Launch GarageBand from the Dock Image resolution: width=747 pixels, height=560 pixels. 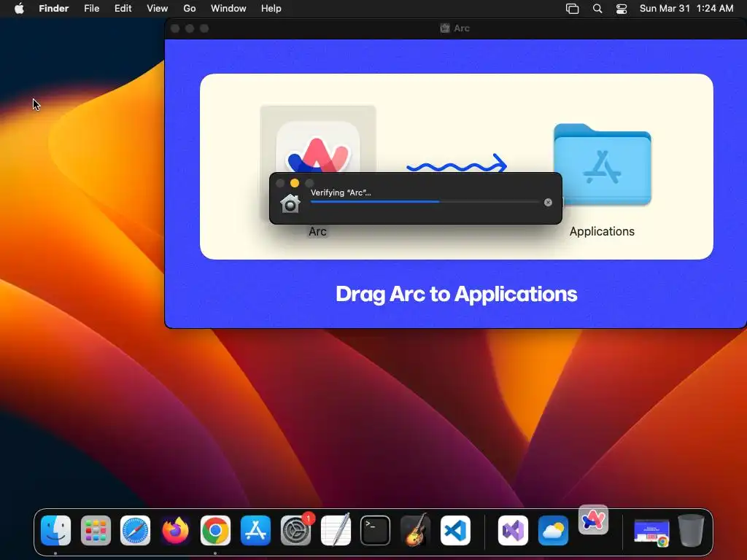415,529
